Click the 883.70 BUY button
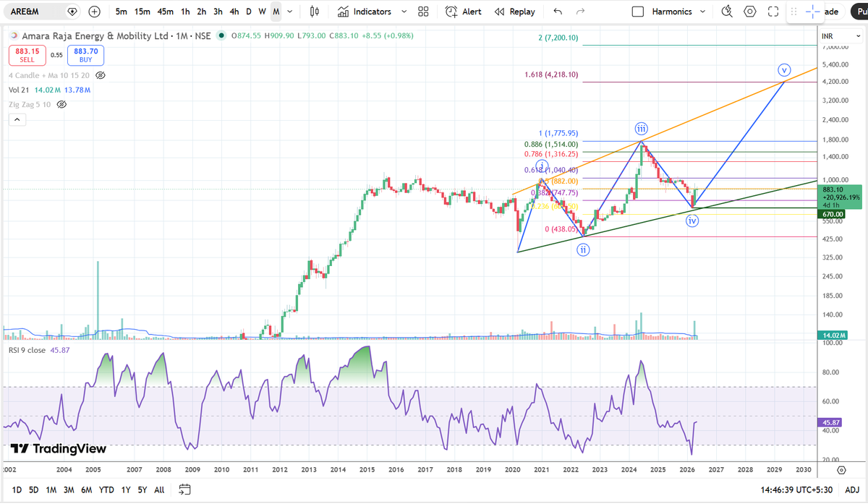The image size is (868, 504). pyautogui.click(x=85, y=55)
